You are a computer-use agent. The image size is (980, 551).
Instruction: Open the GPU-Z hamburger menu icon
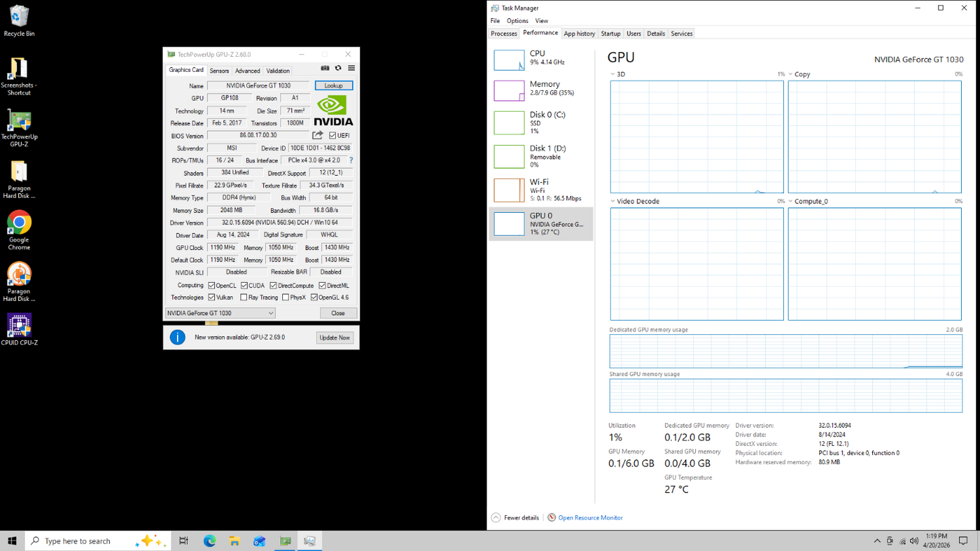click(351, 68)
